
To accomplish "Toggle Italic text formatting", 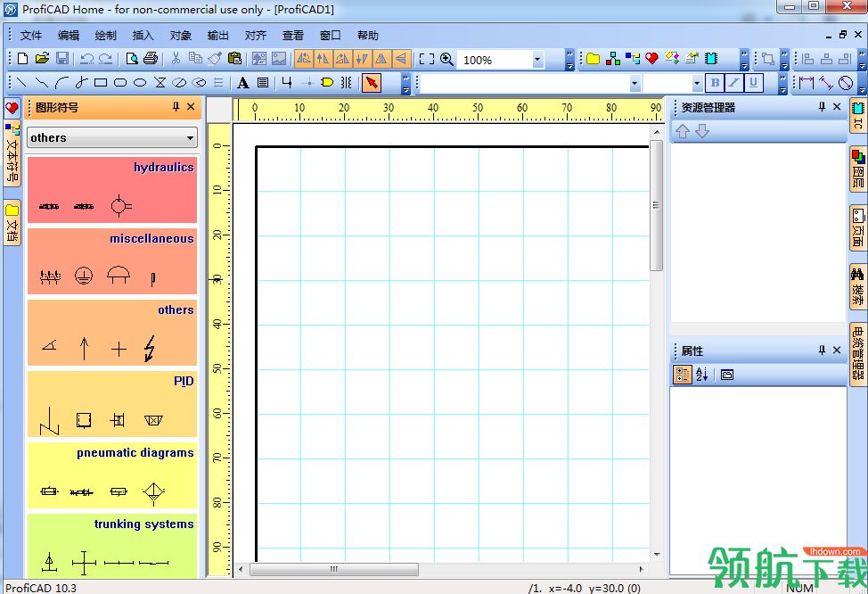I will click(x=734, y=83).
